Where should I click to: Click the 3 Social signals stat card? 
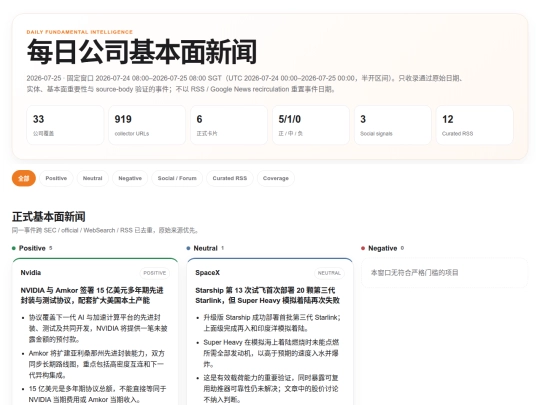click(x=393, y=125)
